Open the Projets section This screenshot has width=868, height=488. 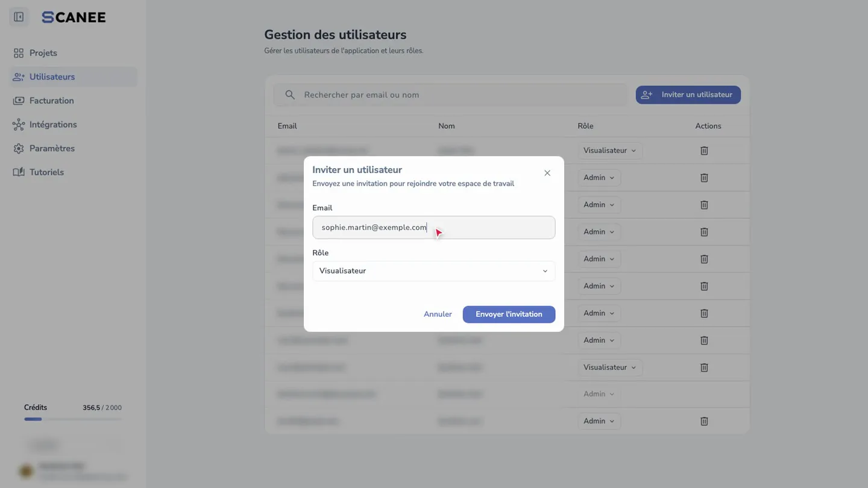[73, 53]
